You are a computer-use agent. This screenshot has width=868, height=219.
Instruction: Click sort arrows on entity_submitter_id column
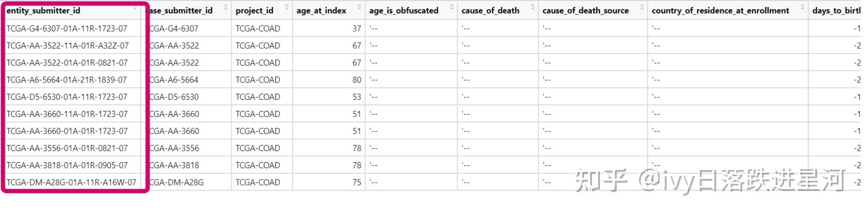tap(135, 8)
